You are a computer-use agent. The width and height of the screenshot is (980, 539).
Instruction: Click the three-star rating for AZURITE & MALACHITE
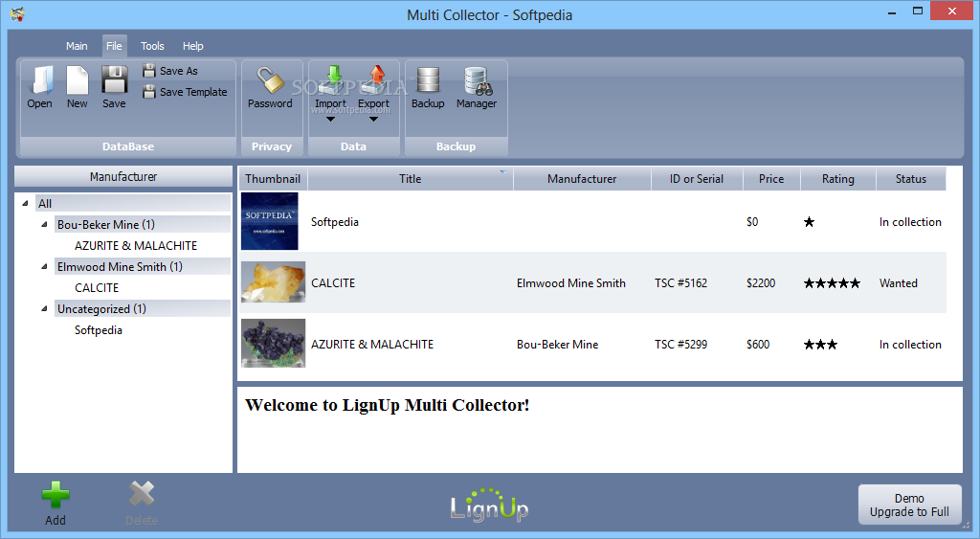coord(820,345)
